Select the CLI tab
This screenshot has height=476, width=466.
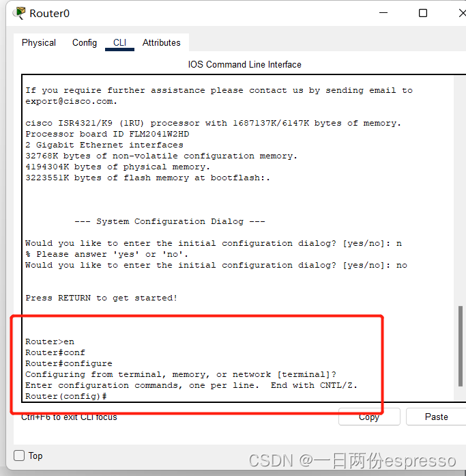pos(120,43)
